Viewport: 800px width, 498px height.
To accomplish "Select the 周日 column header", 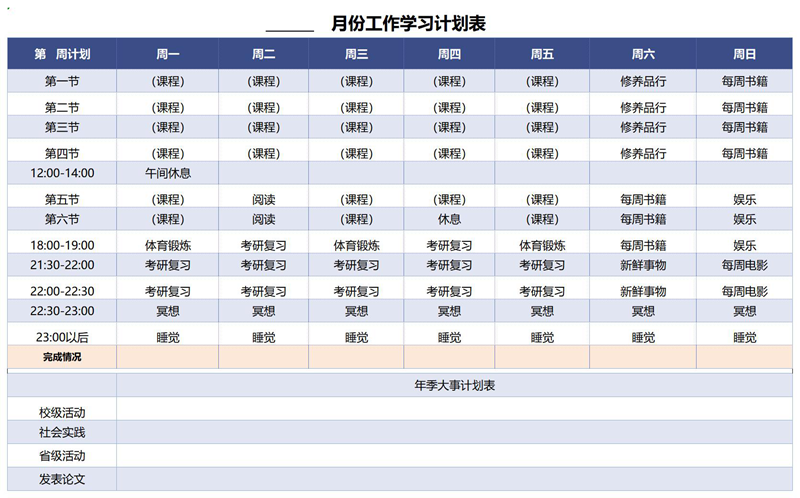I will 744,54.
